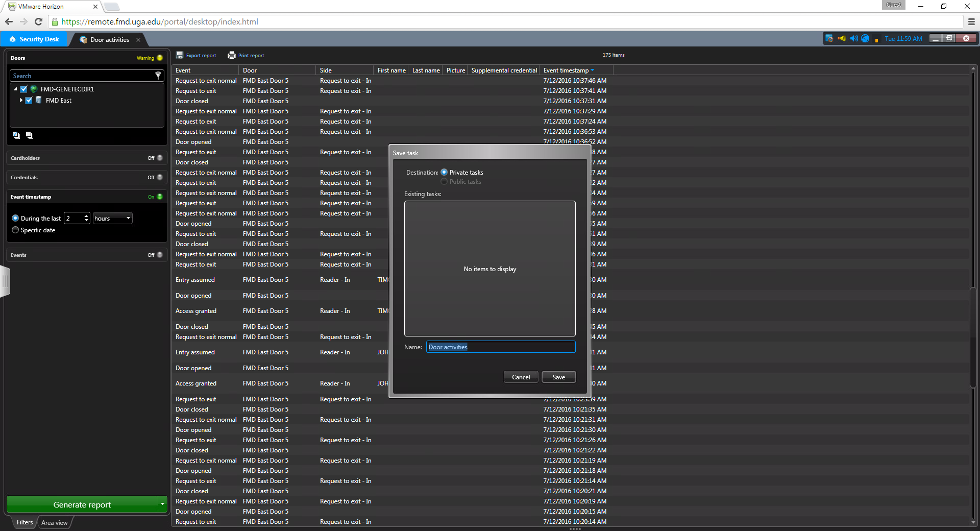Select the Specific date radio button

point(15,230)
